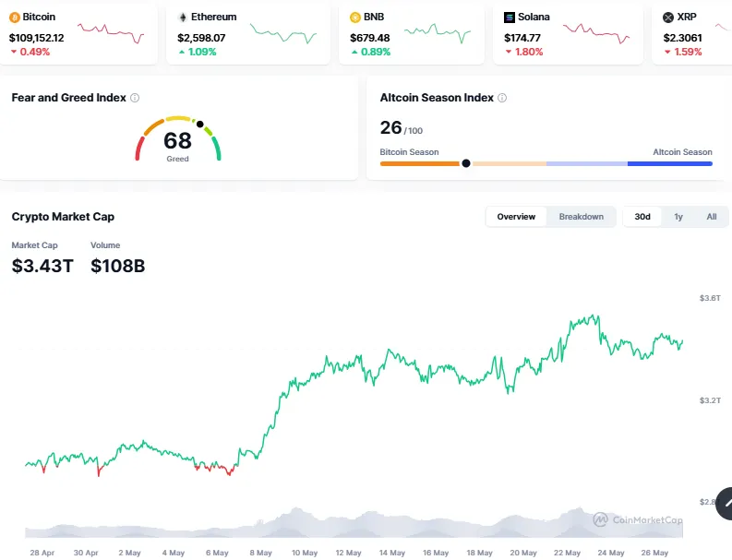Show All time market cap data

[x=711, y=217]
